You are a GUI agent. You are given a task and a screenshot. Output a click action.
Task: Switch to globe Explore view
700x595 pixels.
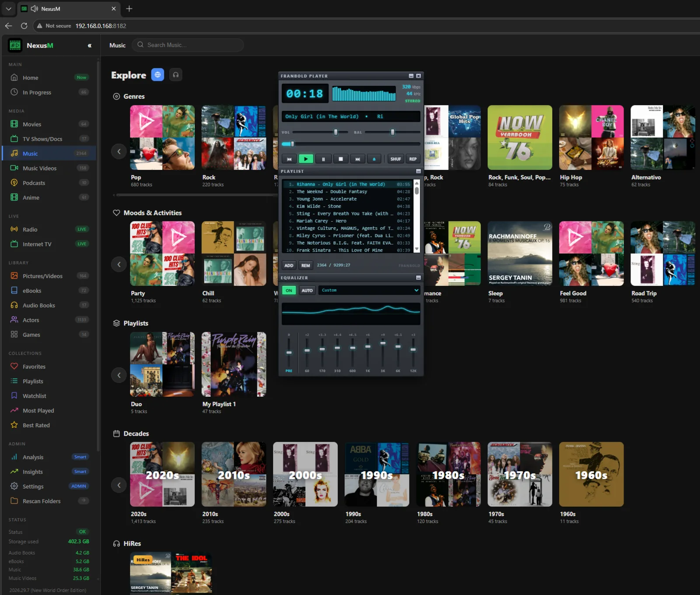click(x=157, y=75)
